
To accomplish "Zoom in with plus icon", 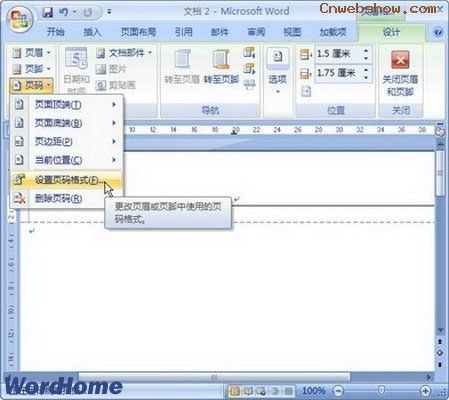I will [425, 390].
